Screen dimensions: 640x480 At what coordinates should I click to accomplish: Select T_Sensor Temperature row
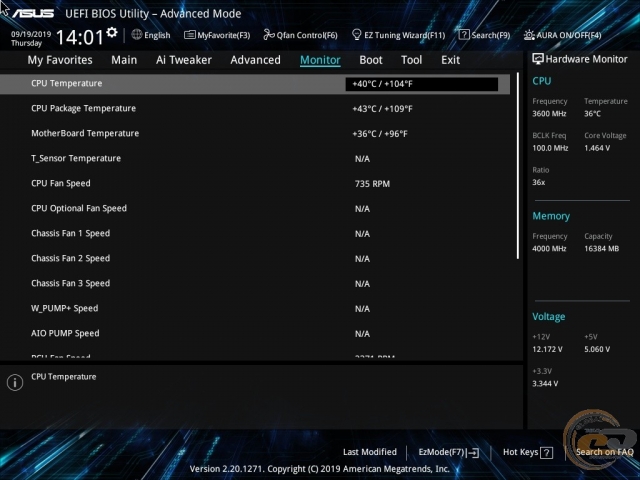point(255,158)
